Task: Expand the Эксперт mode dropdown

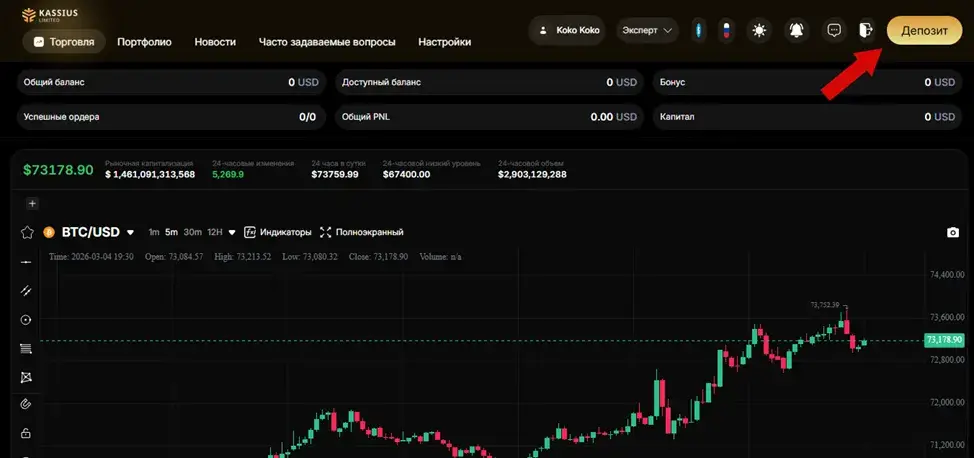Action: click(647, 30)
